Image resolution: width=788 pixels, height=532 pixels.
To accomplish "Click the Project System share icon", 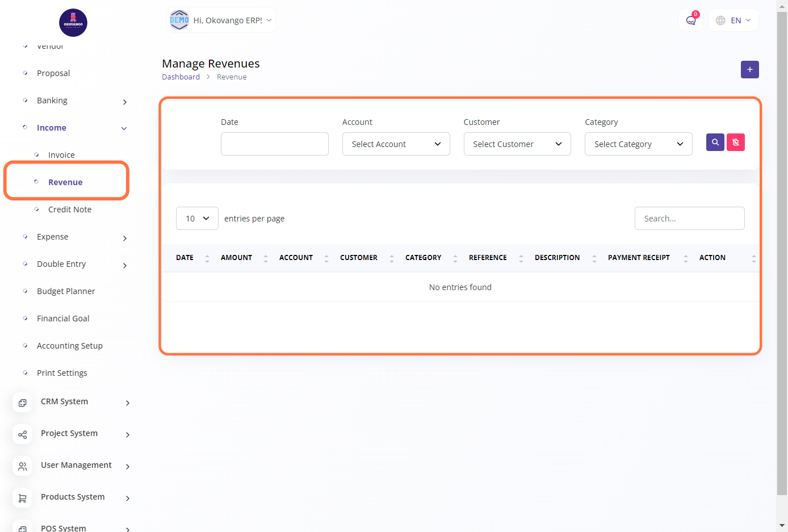I will point(22,434).
